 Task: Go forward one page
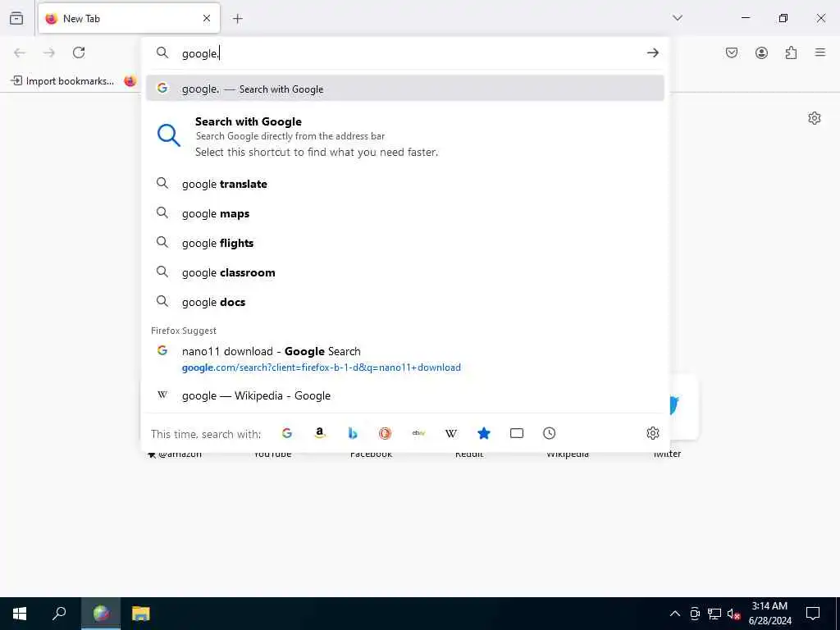click(49, 52)
